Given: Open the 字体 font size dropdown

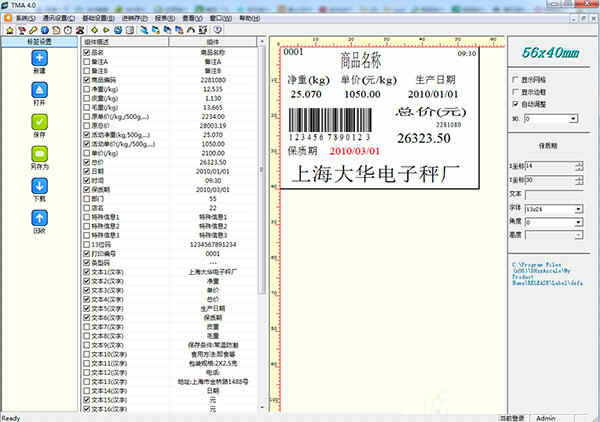Looking at the screenshot, I should (x=580, y=209).
